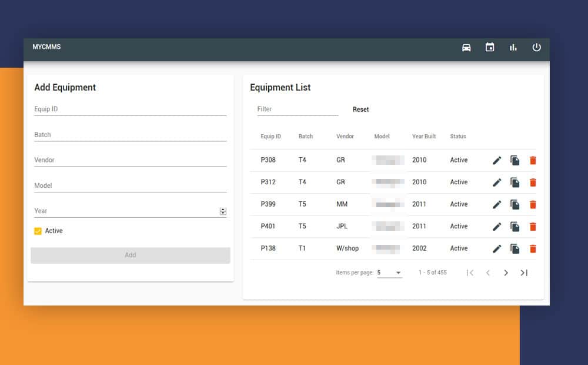The width and height of the screenshot is (588, 365).
Task: Edit the P399 row
Action: coord(497,205)
